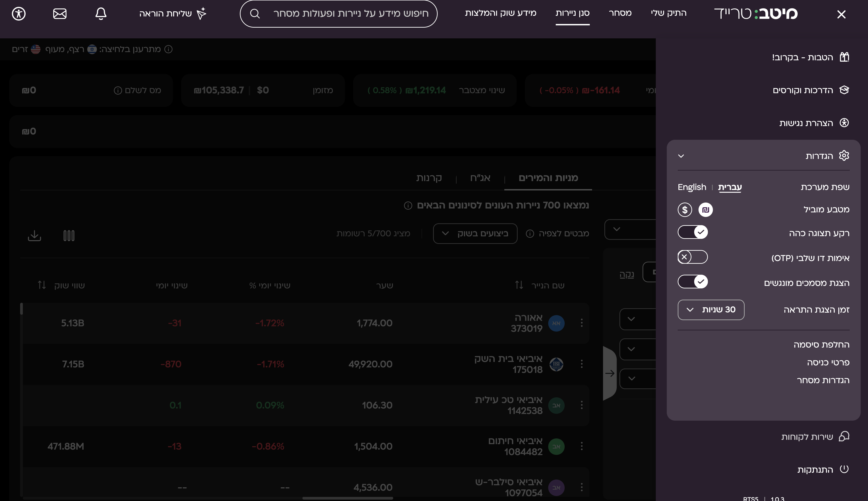Toggle the אימות דו שלבי (OTP) switch

693,257
